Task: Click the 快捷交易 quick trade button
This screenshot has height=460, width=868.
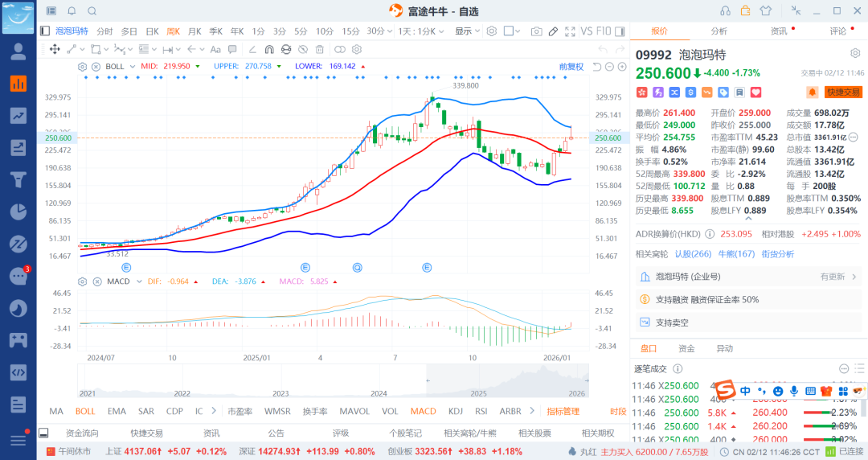Action: click(843, 92)
